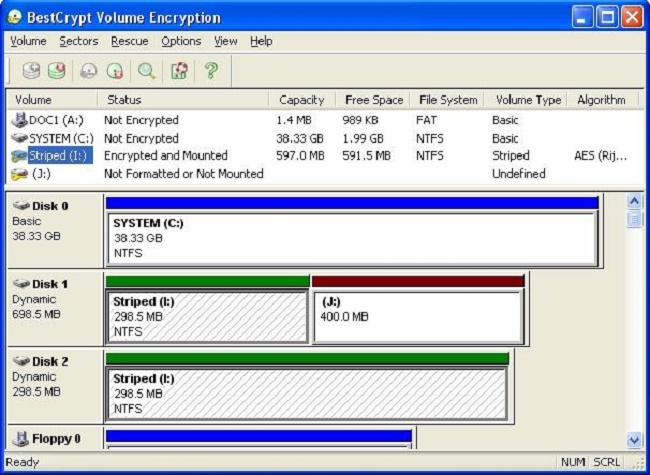Click the AES (Rij... algorithm cell
The image size is (650, 475).
tap(601, 156)
